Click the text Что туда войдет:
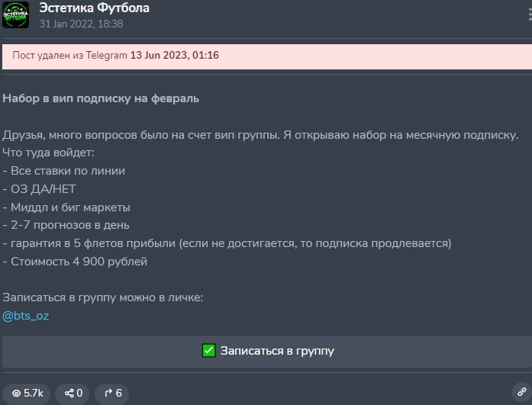Image resolution: width=532 pixels, height=405 pixels. coord(49,153)
